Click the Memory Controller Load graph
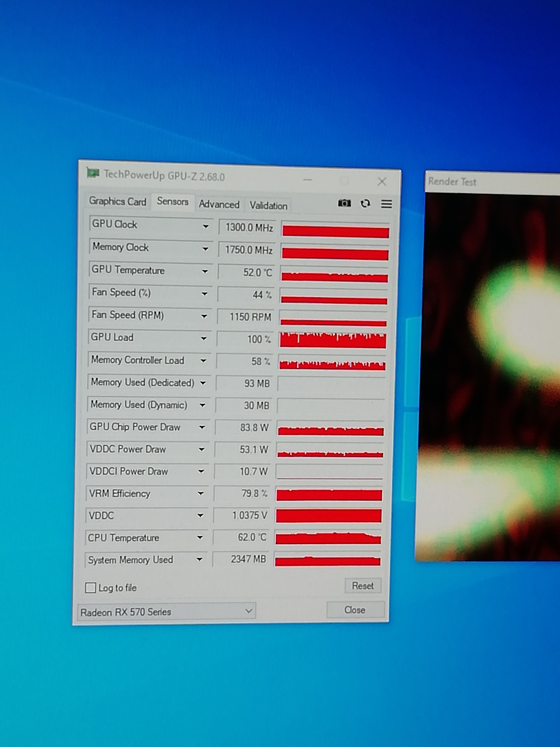 click(x=332, y=362)
